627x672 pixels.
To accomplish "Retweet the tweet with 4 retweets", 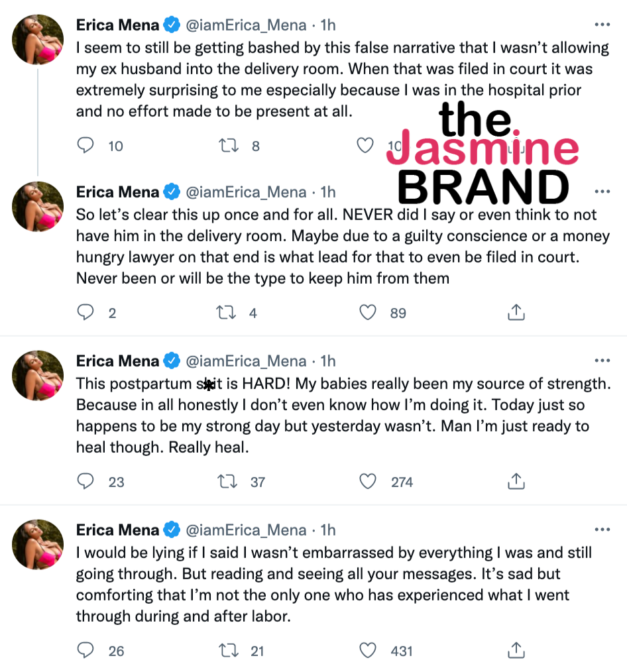I will click(x=227, y=312).
